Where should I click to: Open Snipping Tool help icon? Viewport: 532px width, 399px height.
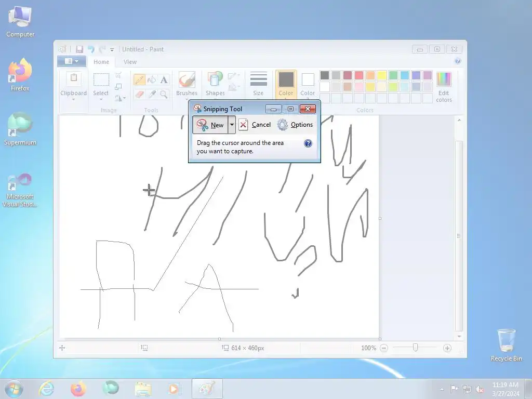pos(308,143)
